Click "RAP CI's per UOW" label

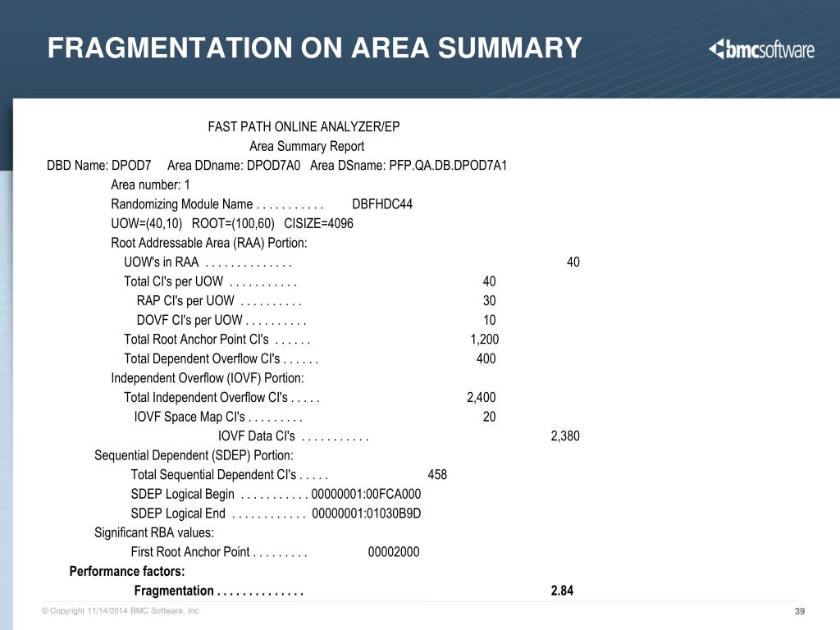(185, 300)
